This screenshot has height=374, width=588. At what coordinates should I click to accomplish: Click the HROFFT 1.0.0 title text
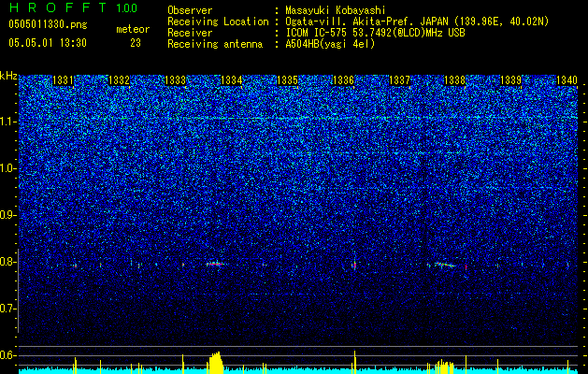point(73,7)
